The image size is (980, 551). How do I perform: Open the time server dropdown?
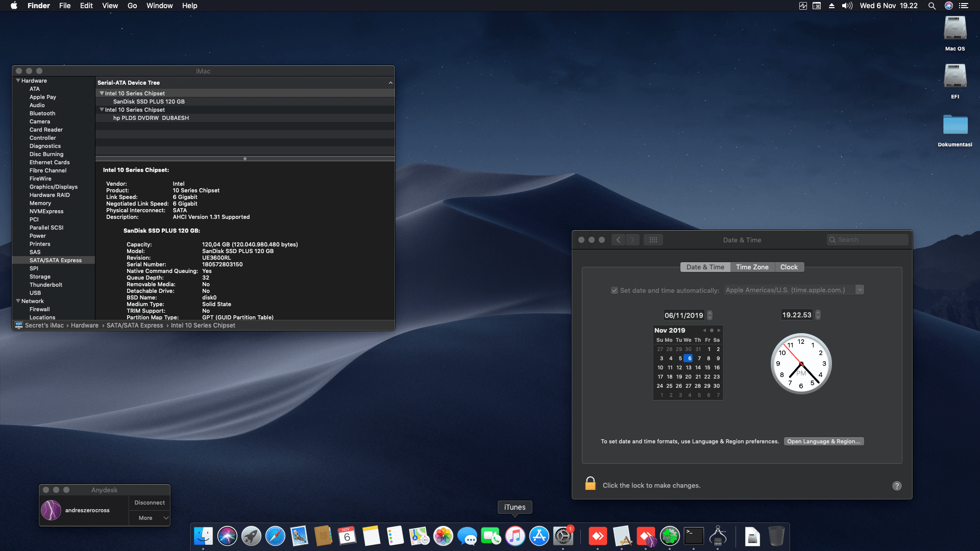(860, 289)
